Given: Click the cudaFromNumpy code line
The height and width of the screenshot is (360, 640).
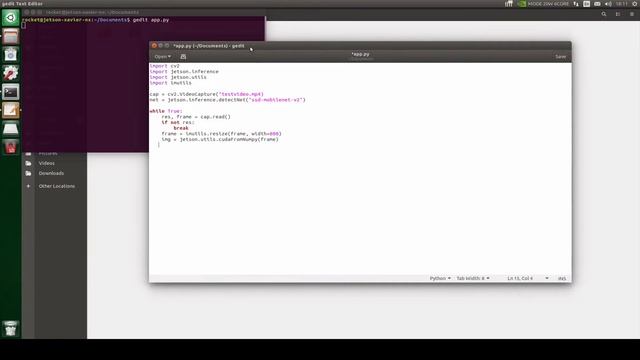Looking at the screenshot, I should (220, 140).
